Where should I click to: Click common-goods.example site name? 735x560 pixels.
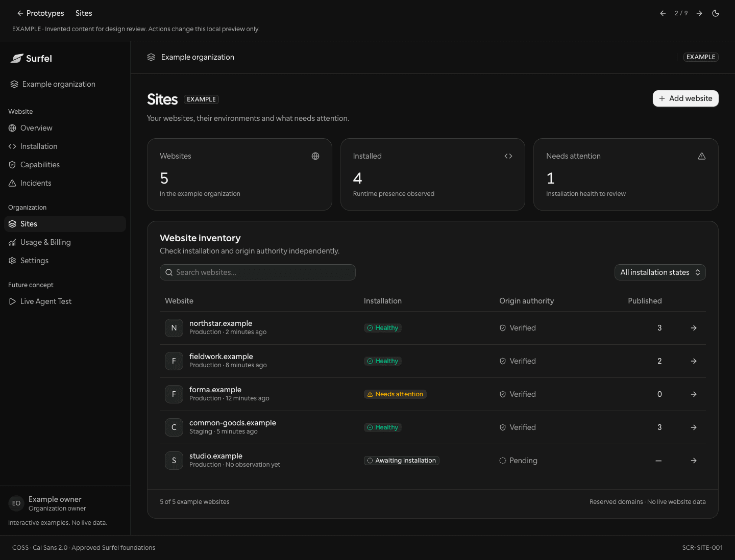click(233, 423)
